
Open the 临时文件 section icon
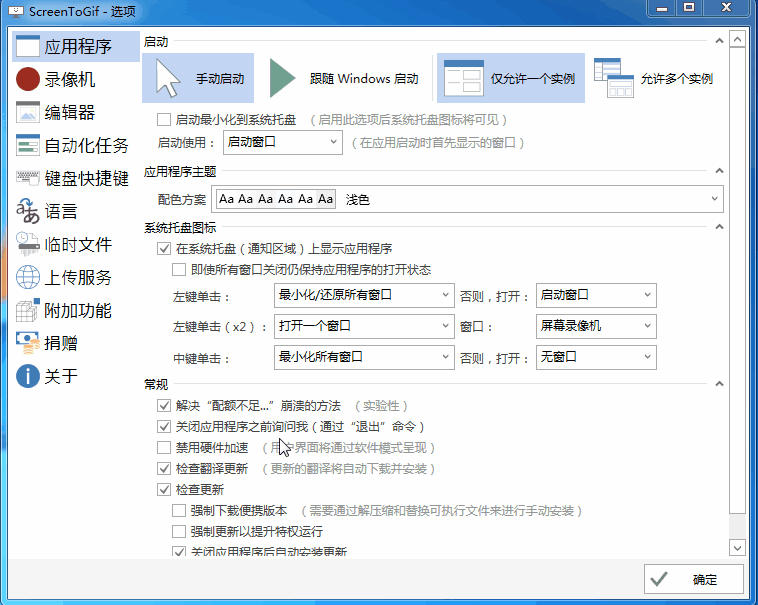[x=28, y=244]
